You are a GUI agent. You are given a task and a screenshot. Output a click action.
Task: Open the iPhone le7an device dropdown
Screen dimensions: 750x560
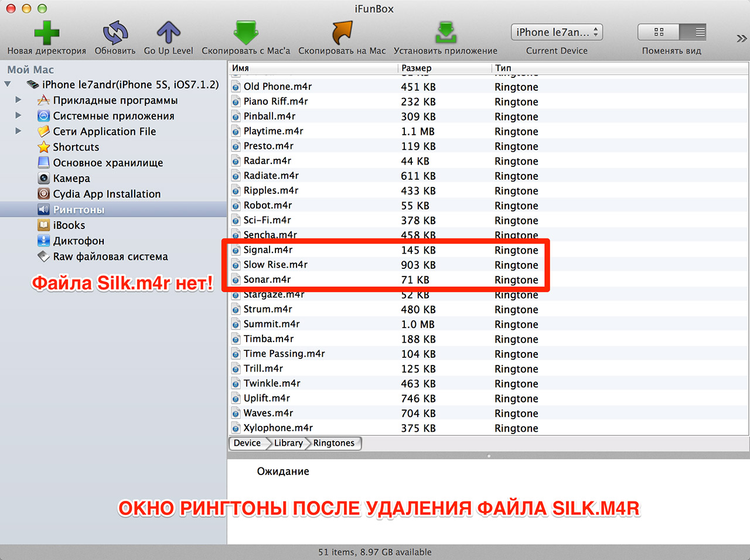(x=557, y=32)
